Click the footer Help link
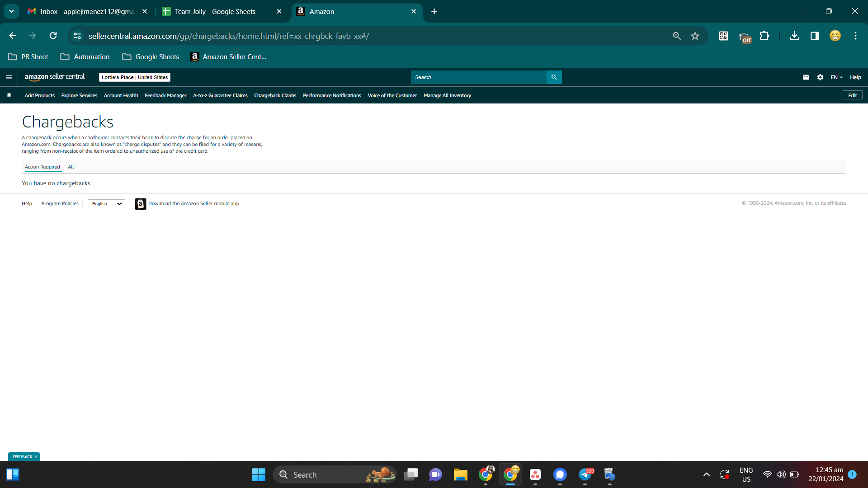868x488 pixels. tap(27, 204)
